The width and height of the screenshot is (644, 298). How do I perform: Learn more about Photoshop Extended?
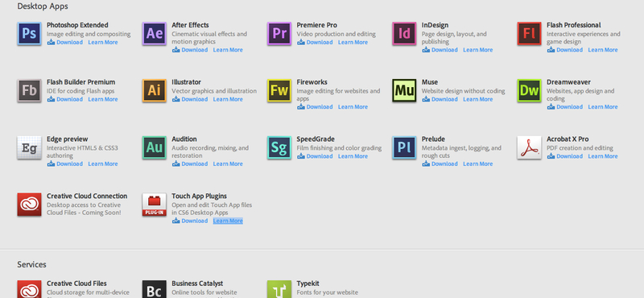[x=103, y=43]
